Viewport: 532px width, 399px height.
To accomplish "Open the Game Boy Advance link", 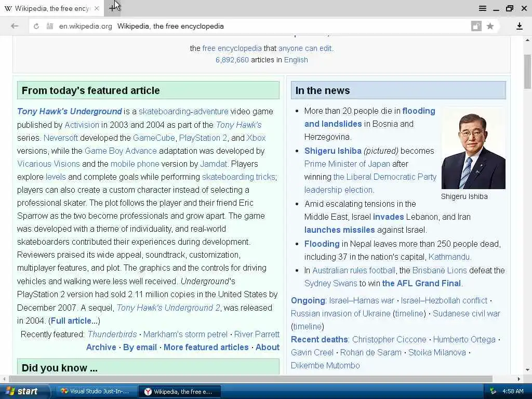I will (x=121, y=151).
